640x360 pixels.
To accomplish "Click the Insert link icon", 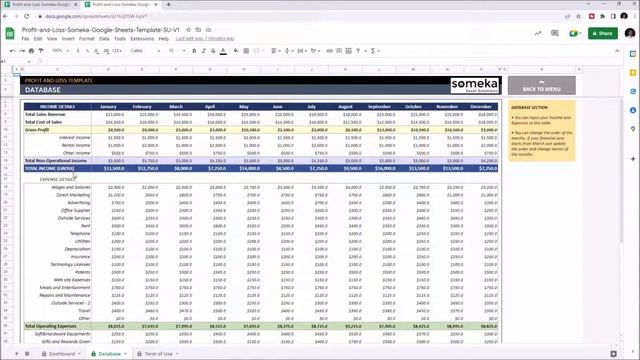I will coord(329,51).
